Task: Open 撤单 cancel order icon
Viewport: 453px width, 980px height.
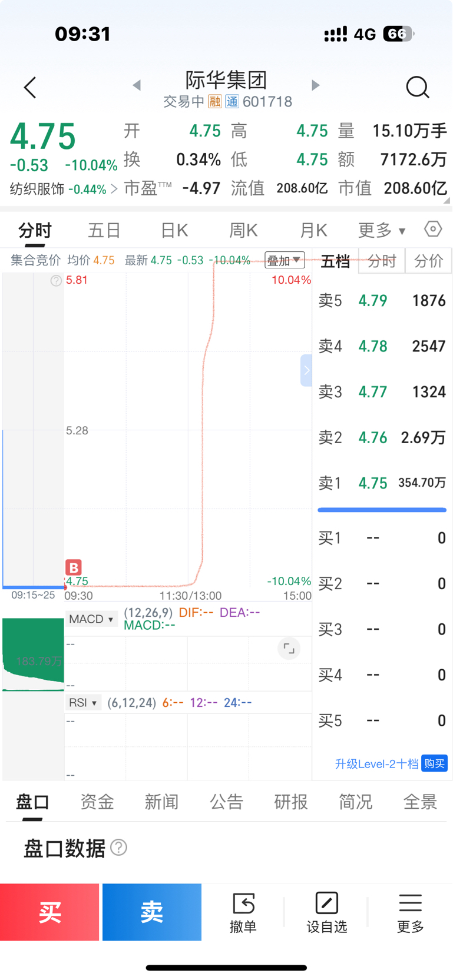Action: (243, 913)
